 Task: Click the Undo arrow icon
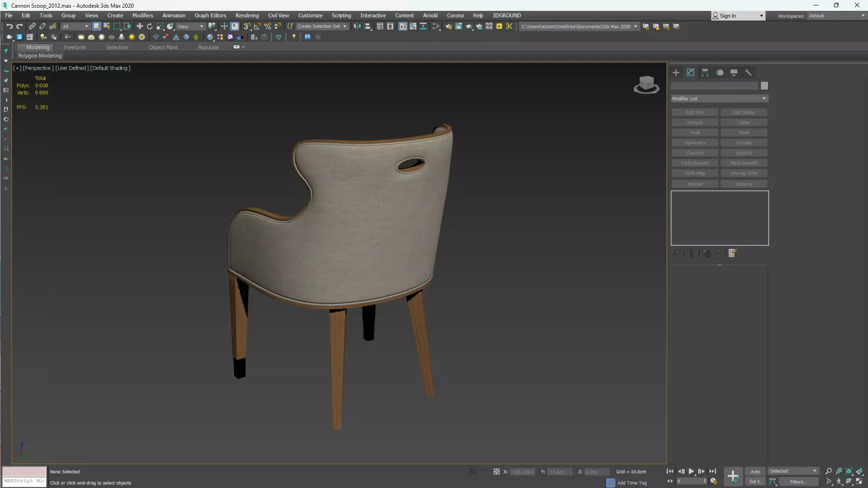click(x=9, y=26)
